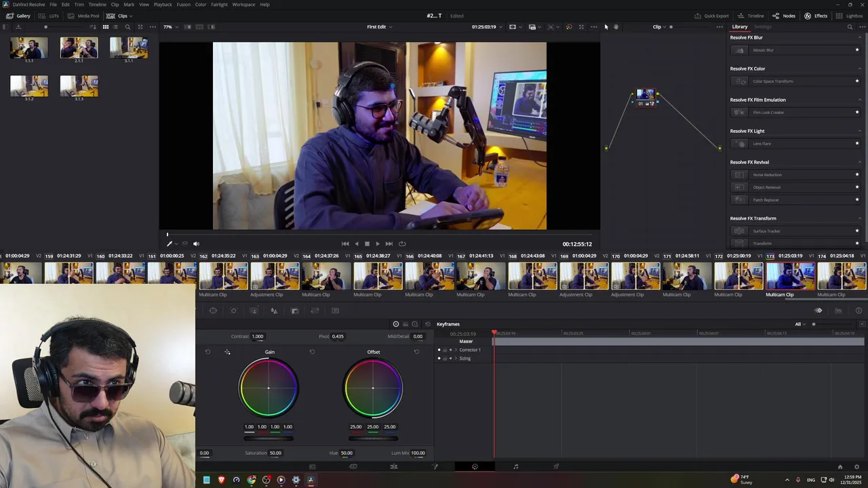
Task: Switch gallery to thumbnail grid view
Action: pyautogui.click(x=105, y=27)
